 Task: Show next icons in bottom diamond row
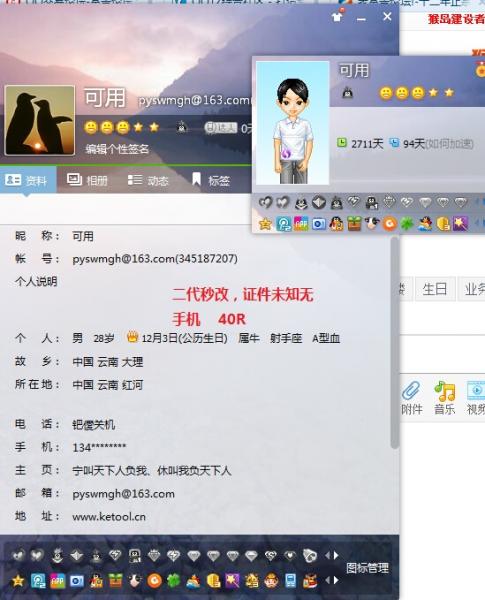coord(336,555)
